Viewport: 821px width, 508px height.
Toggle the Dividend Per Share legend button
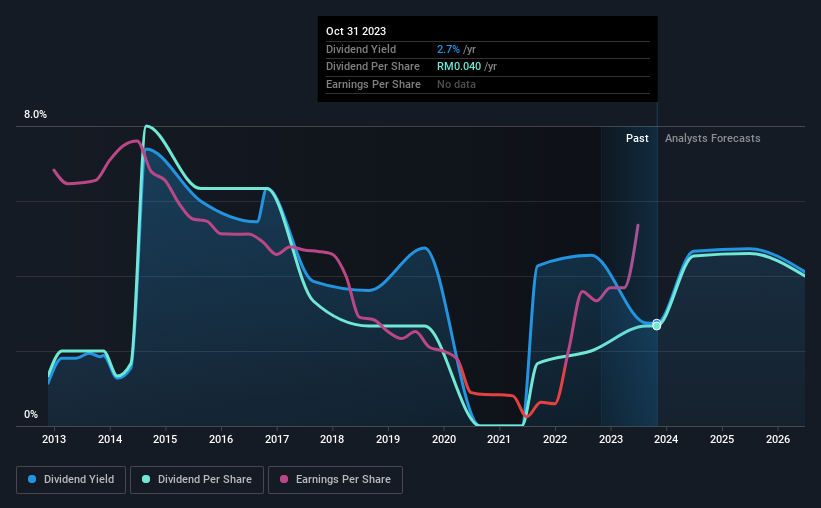click(x=197, y=480)
